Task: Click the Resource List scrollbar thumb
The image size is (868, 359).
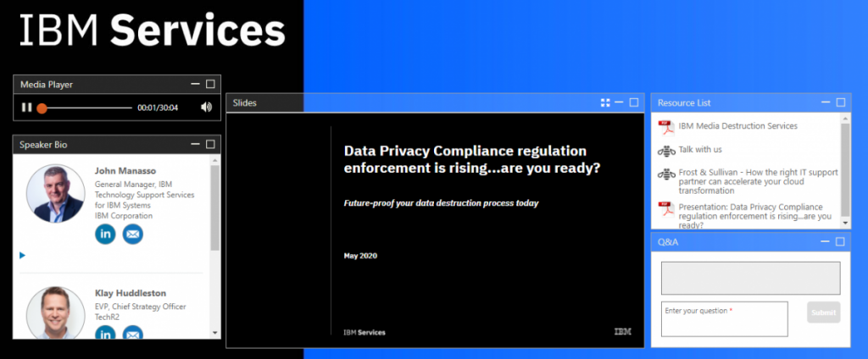Action: (x=845, y=170)
